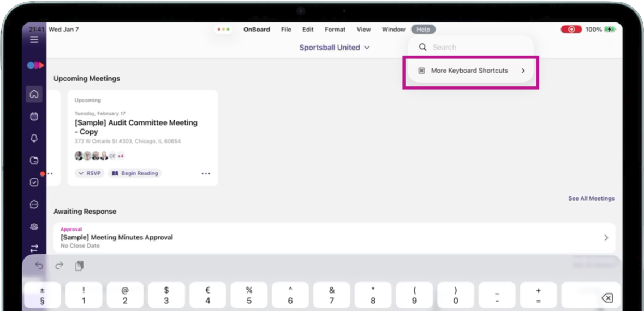This screenshot has width=644, height=311.
Task: Open the people group icon in the sidebar
Action: pos(34,226)
